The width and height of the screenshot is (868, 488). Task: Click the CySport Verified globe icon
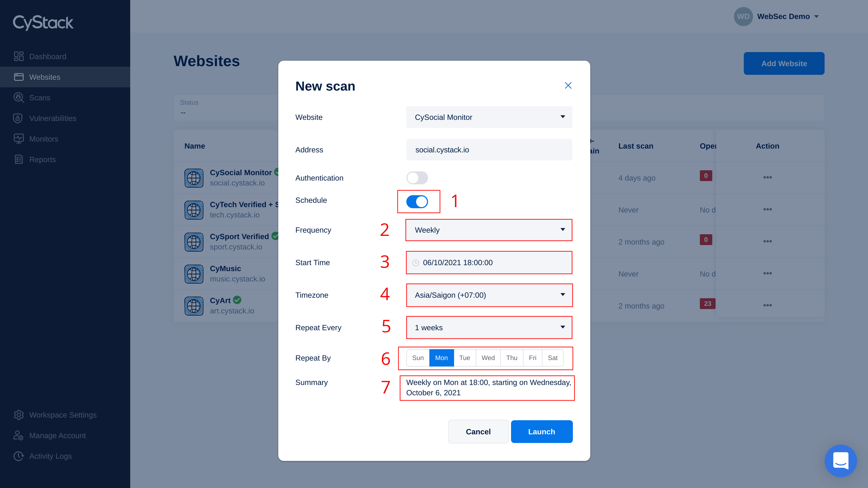(x=194, y=242)
